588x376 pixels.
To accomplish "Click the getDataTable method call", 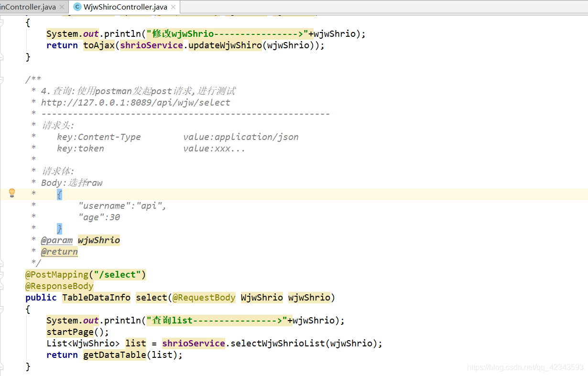I will click(x=115, y=355).
